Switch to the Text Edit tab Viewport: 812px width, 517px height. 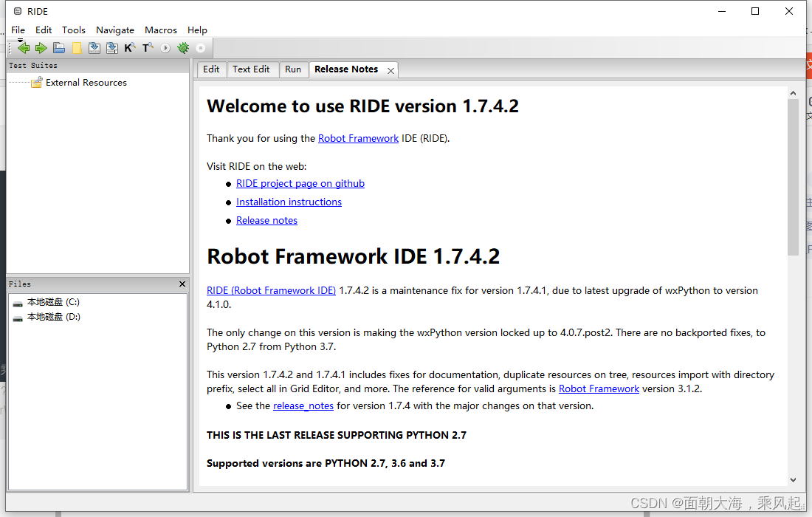tap(251, 69)
